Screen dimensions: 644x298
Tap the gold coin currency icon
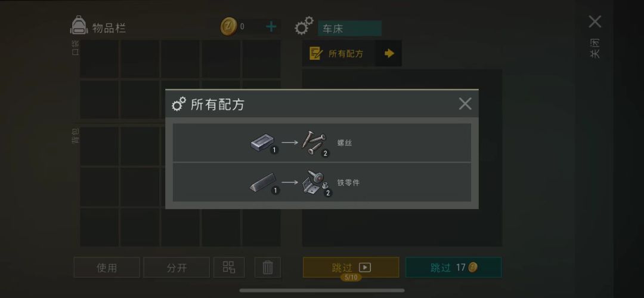coord(228,27)
